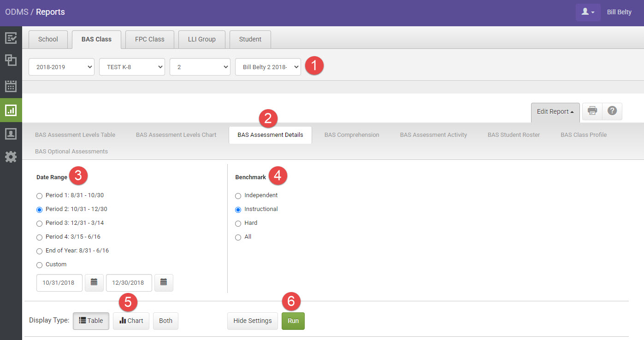Viewport: 644px width, 340px height.
Task: Open end date calendar picker
Action: coord(164,282)
